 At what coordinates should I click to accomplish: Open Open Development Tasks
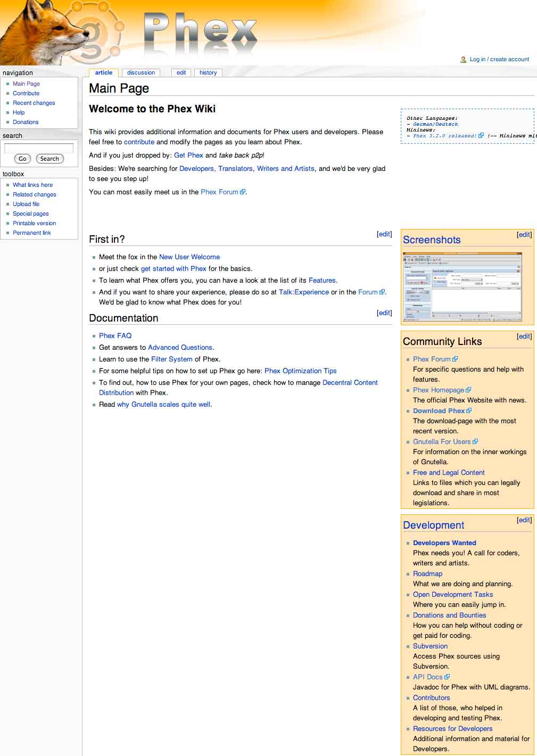click(x=453, y=595)
